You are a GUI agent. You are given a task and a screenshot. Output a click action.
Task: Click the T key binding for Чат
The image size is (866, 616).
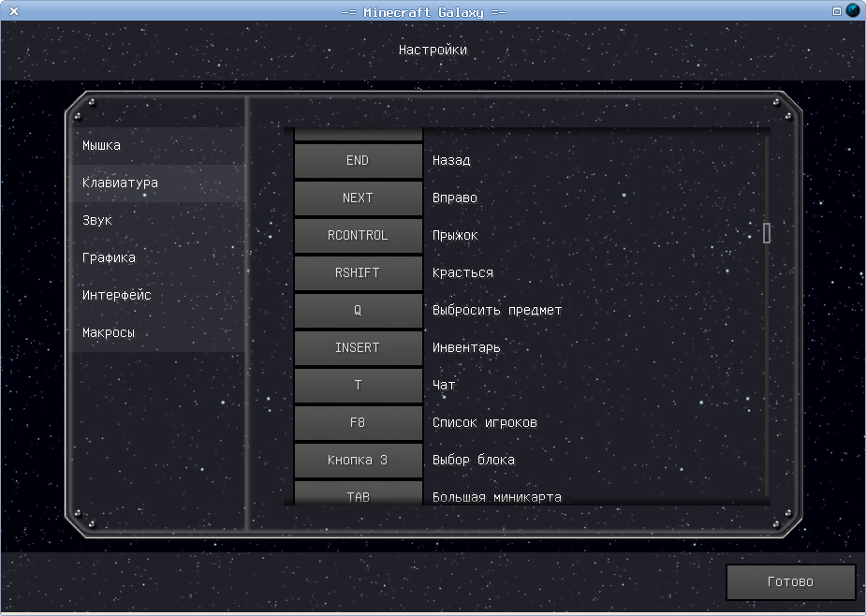pyautogui.click(x=358, y=386)
